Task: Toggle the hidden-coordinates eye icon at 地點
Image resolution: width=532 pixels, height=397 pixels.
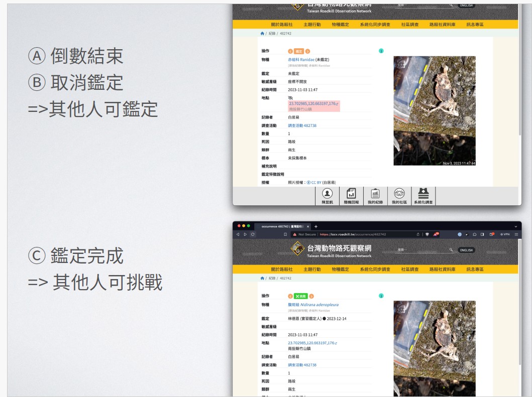Action: (x=290, y=98)
